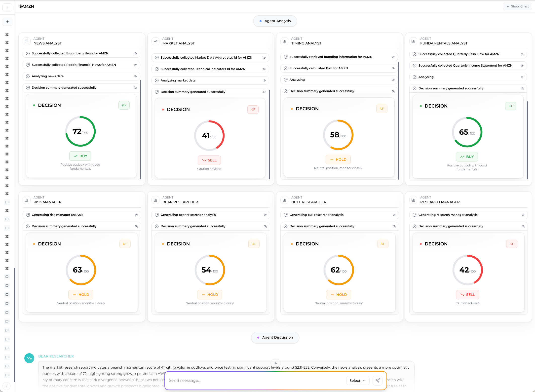Click the SELL button in Research Manager card

(x=467, y=295)
